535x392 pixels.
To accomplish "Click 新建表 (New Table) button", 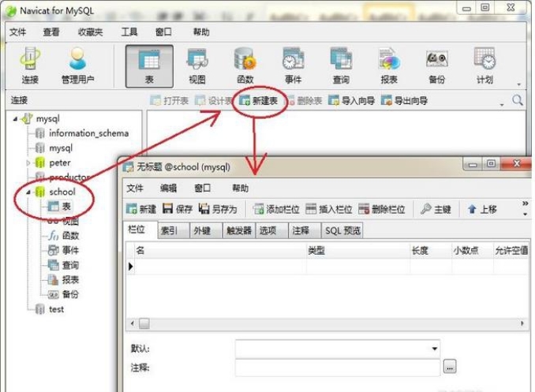I will tap(258, 101).
